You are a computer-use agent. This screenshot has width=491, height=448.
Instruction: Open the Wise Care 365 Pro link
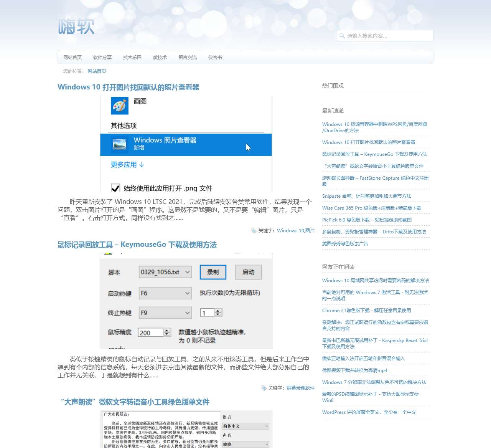point(372,208)
